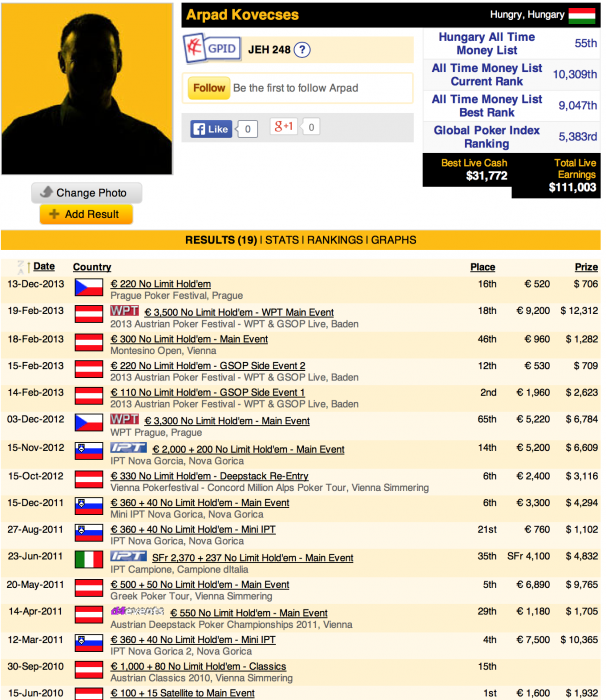
Task: Switch to the GRAPHS tab
Action: pos(393,240)
